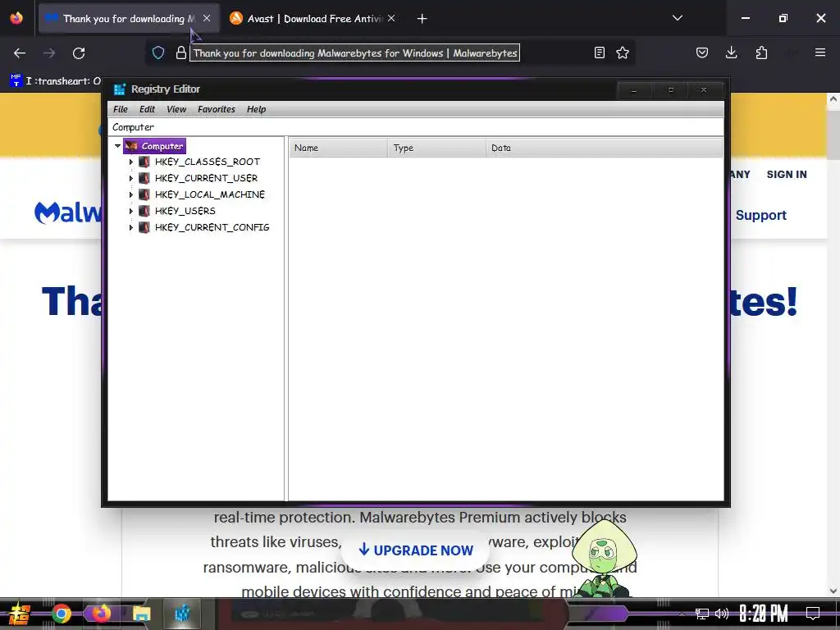Screen dimensions: 840x630
Task: Click the HKEY_CLASSES_ROOT key icon
Action: [144, 162]
